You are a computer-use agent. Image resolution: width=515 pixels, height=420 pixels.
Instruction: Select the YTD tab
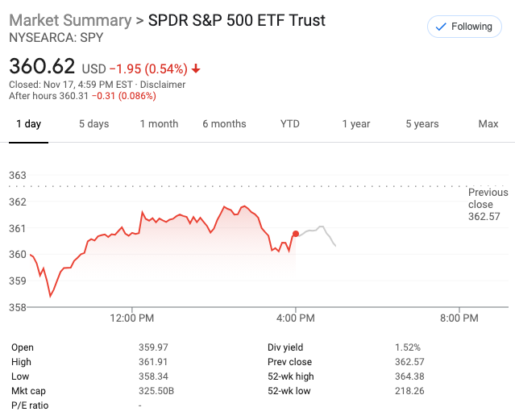[x=290, y=124]
